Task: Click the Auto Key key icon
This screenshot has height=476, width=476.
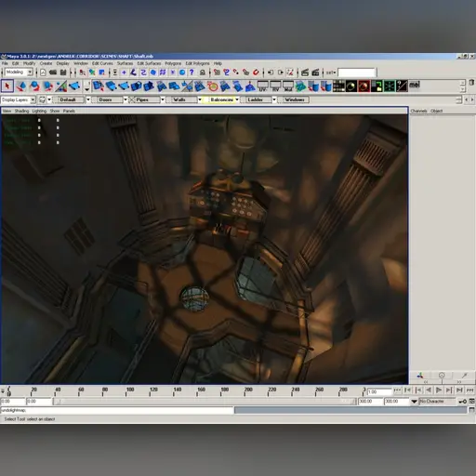Action: click(x=463, y=402)
